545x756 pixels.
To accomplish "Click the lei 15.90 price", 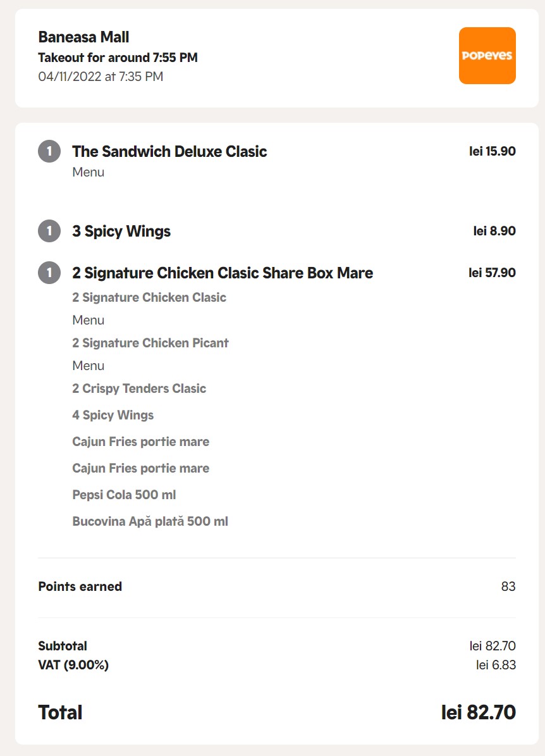I will coord(493,151).
